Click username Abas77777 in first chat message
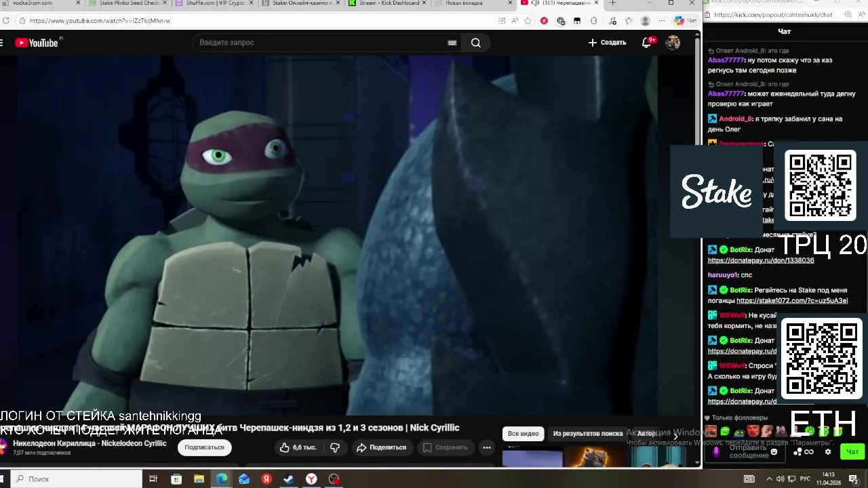 click(x=726, y=60)
